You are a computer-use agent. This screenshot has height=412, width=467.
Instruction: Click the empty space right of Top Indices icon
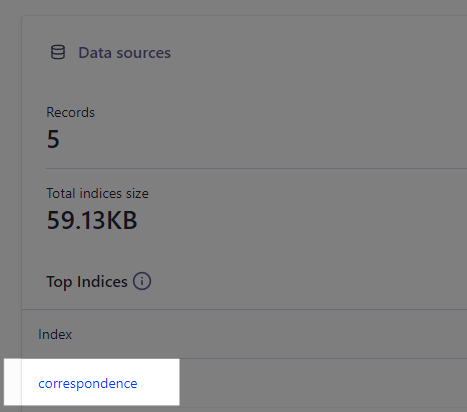click(308, 282)
